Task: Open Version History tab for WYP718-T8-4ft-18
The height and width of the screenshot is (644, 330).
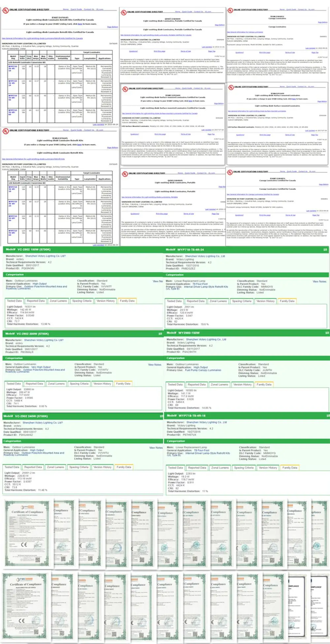Action: [268, 468]
